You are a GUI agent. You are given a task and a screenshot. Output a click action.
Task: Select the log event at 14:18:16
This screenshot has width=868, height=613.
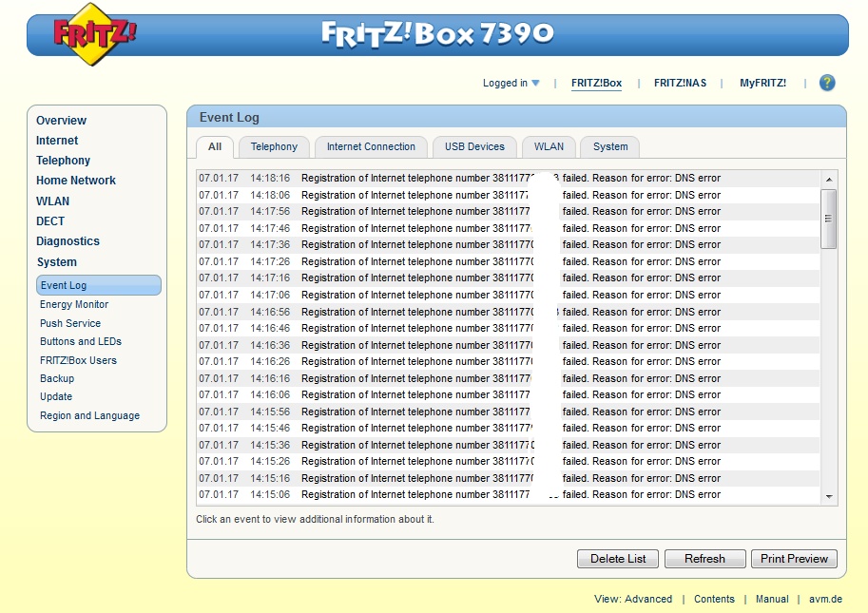(509, 178)
